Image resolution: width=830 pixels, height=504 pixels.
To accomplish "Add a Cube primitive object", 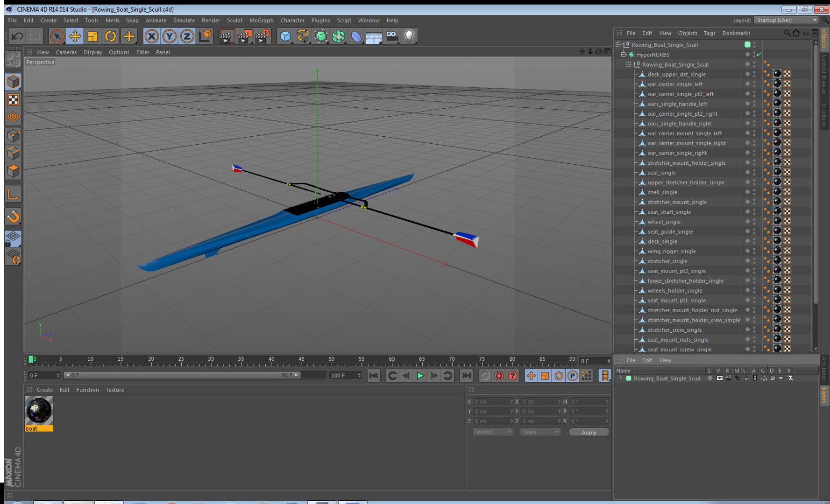I will [285, 36].
